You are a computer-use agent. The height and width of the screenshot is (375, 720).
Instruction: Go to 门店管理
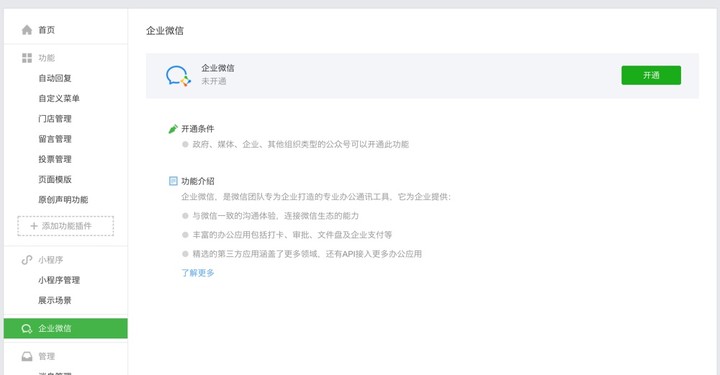coord(55,118)
